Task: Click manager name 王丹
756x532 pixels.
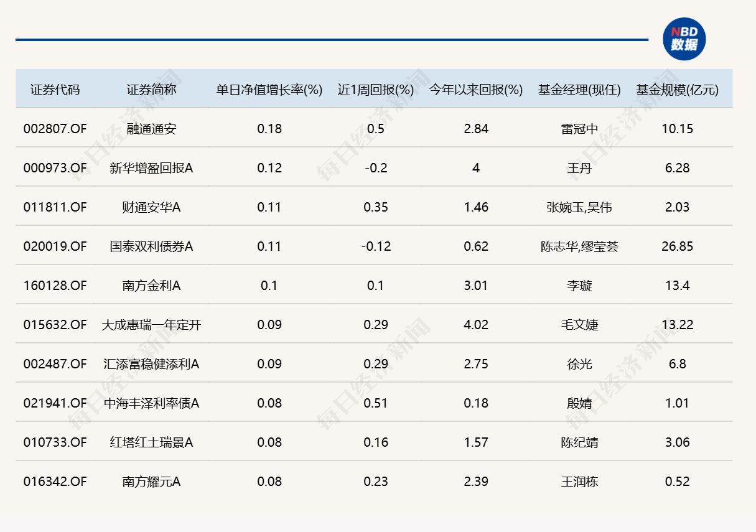Action: 579,168
